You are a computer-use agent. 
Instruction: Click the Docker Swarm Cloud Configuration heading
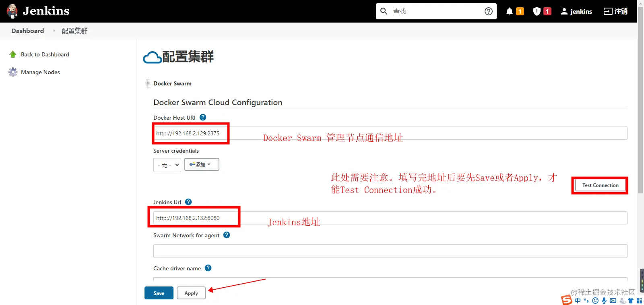(218, 102)
